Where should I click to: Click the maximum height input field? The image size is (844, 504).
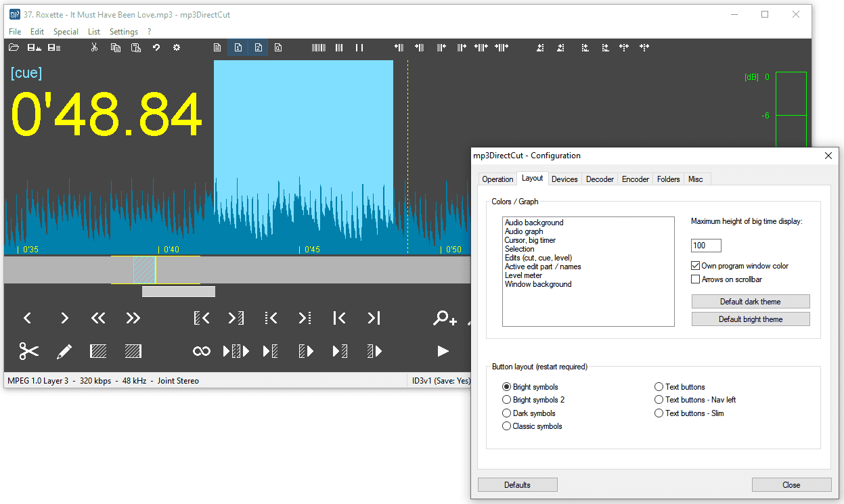tap(706, 246)
